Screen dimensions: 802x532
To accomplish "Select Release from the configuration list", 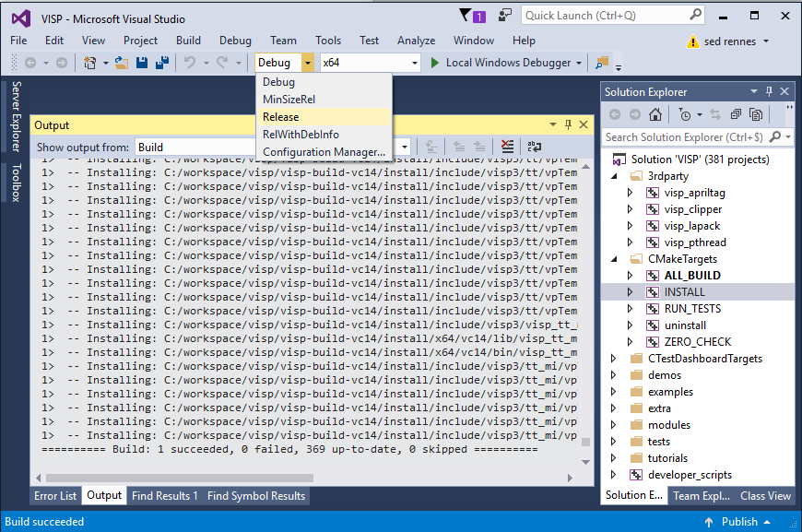I will (281, 117).
